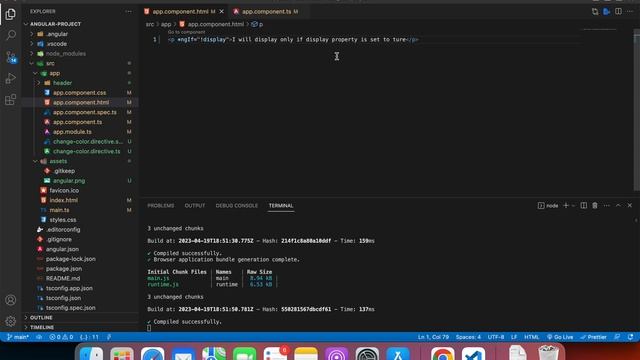Click Ln 1, Col 79 cursor position
Screen dimensions: 640x360
[433, 337]
